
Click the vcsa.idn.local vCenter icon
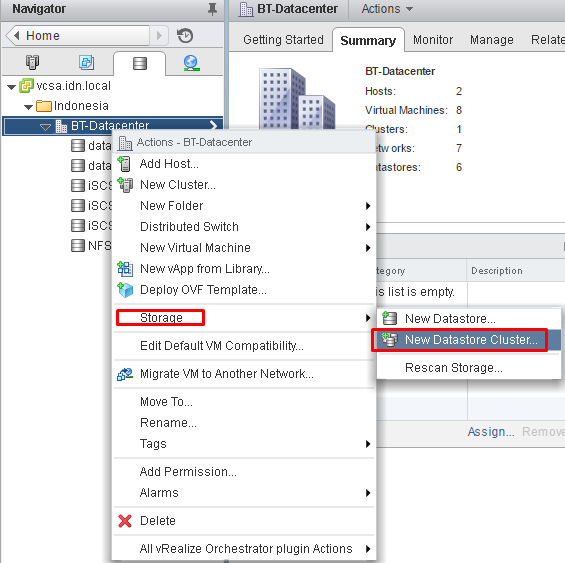(26, 86)
